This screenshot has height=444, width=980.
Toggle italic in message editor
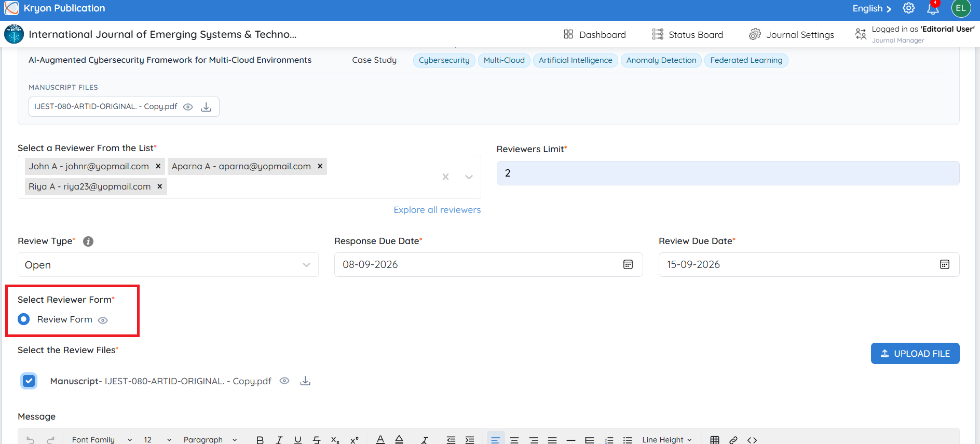coord(279,439)
